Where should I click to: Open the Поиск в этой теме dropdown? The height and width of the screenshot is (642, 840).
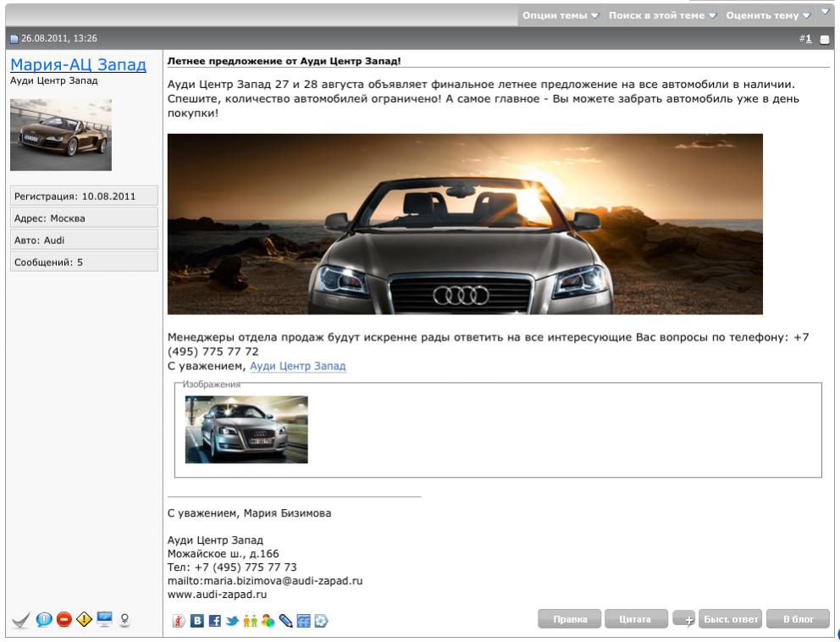click(662, 15)
